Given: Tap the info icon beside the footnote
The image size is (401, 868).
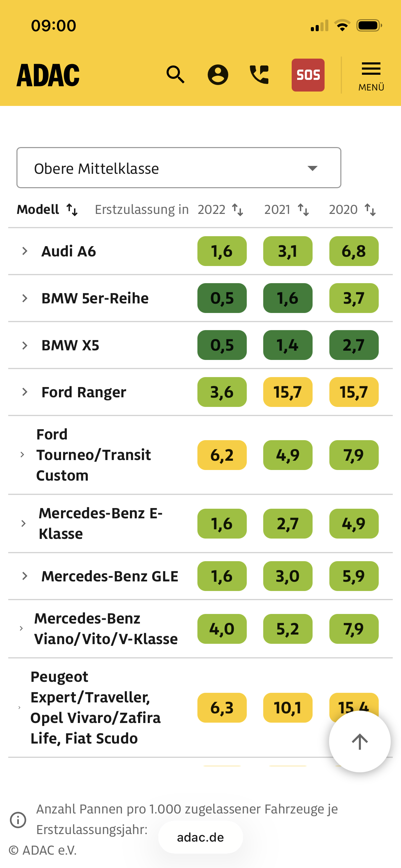Looking at the screenshot, I should (x=18, y=820).
